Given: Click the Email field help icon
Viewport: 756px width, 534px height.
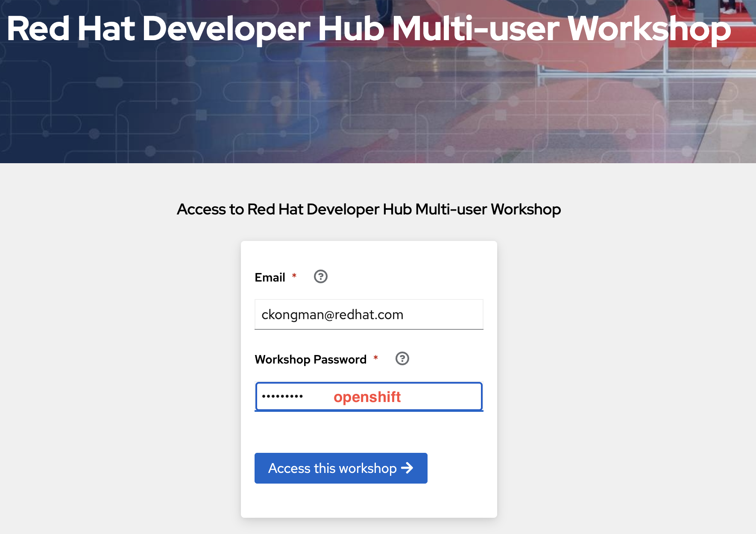Looking at the screenshot, I should coord(320,277).
